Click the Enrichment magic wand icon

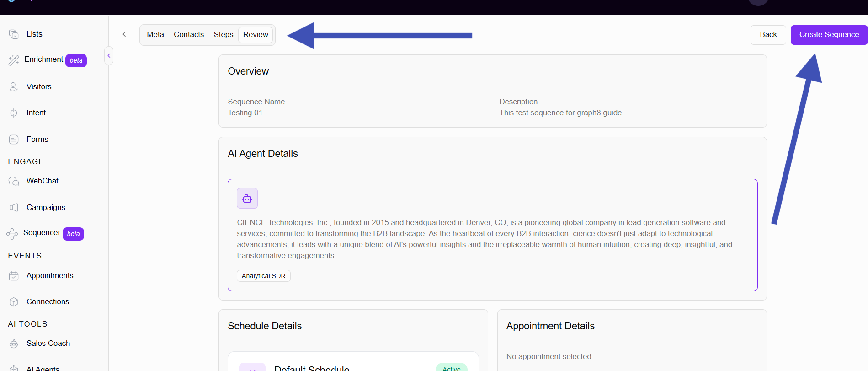(x=14, y=60)
